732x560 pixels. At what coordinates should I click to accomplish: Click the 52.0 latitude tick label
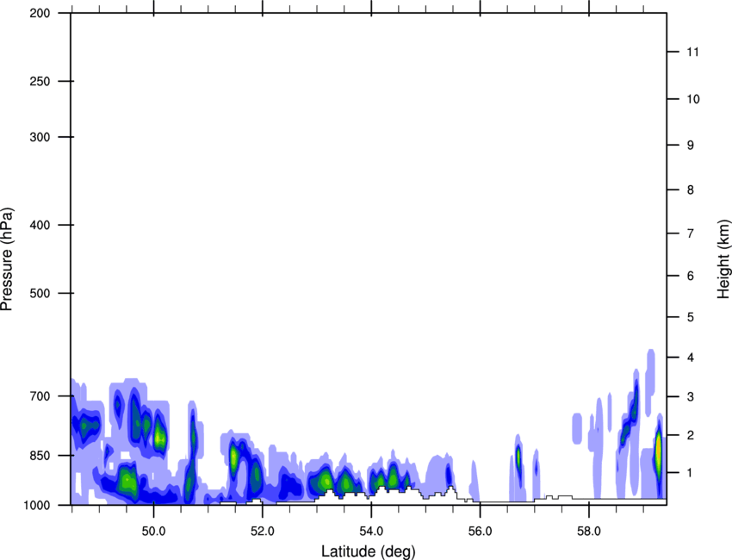click(263, 532)
